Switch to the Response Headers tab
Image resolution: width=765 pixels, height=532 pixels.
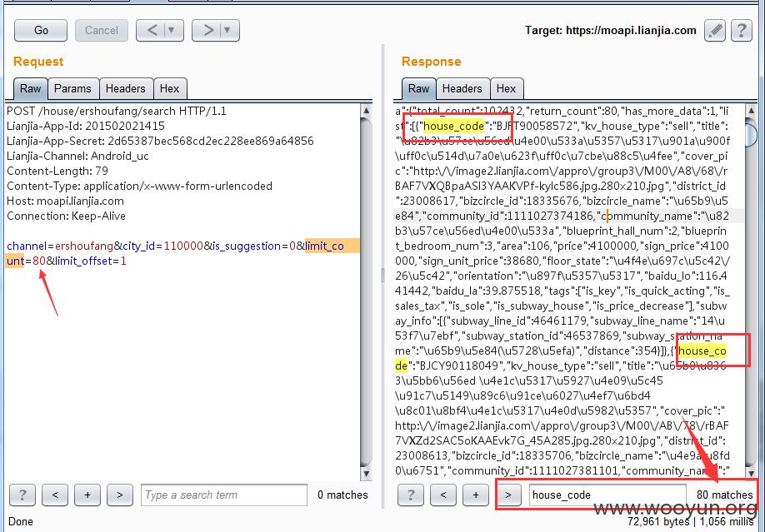462,89
